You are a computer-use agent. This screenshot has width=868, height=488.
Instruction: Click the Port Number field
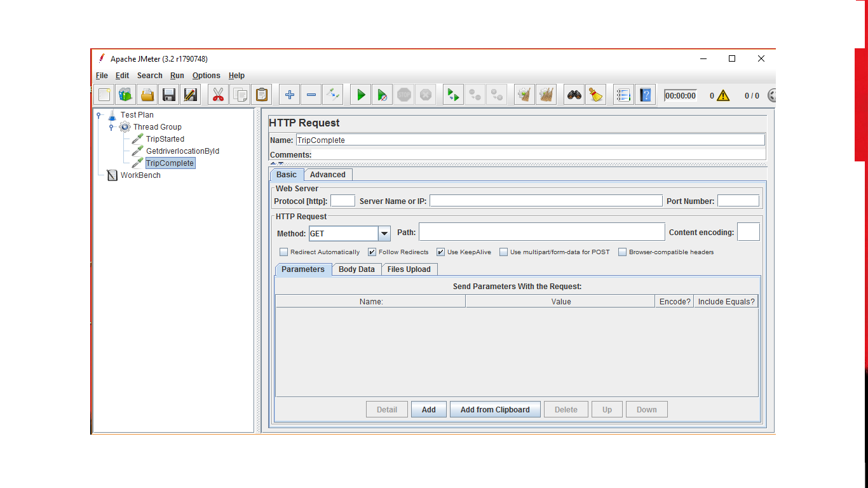click(738, 201)
